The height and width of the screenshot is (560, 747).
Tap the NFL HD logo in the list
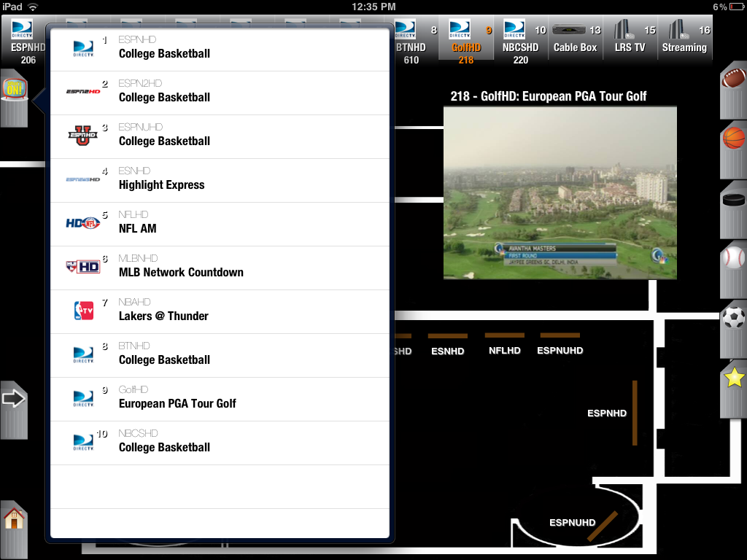[x=83, y=223]
